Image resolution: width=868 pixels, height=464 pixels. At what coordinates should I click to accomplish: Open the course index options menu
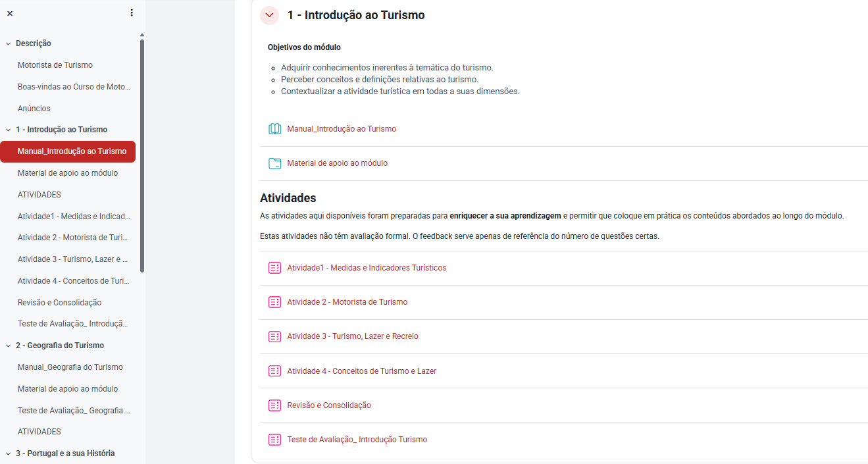(132, 13)
